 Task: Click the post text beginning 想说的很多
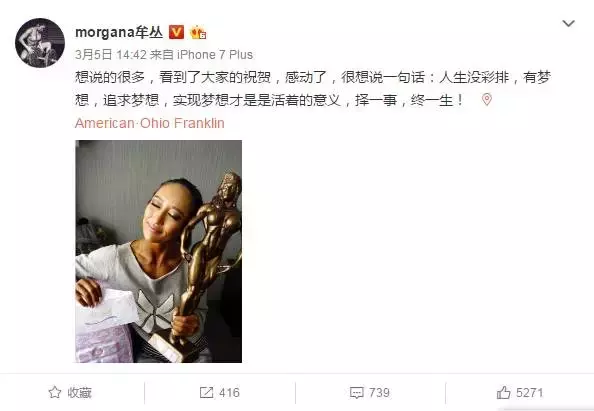coord(313,89)
